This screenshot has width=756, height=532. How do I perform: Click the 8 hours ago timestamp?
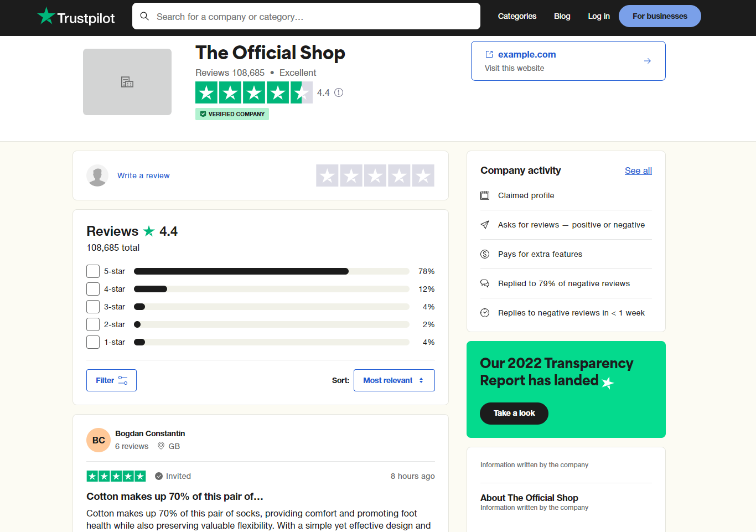tap(413, 476)
